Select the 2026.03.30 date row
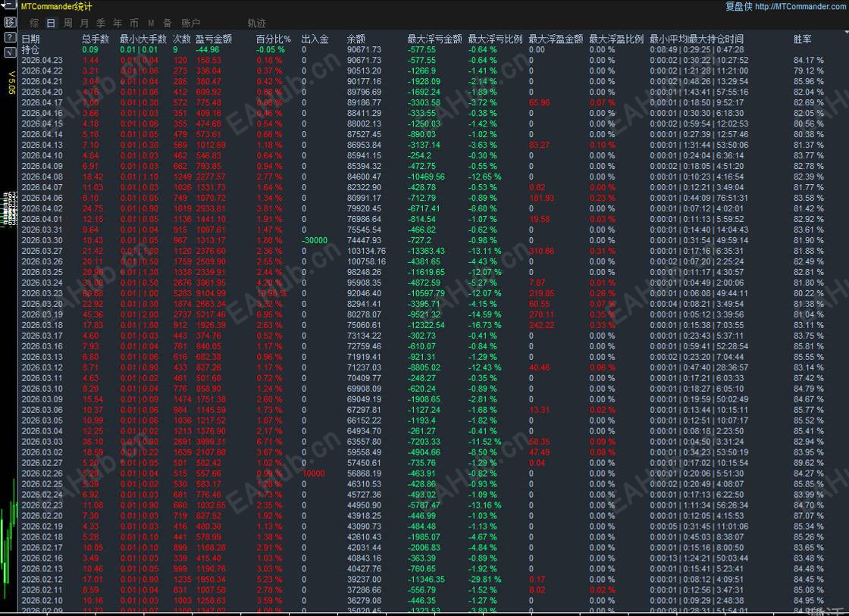The image size is (849, 616). click(x=42, y=240)
